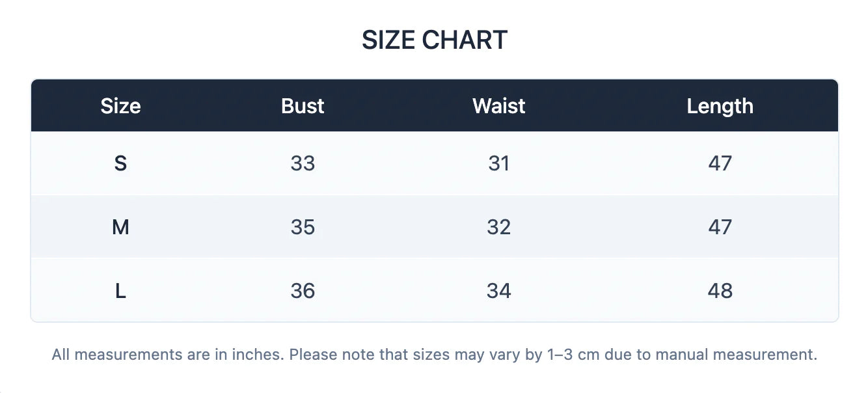Select the M size row label
Screen dimensions: 868x393
(x=120, y=227)
